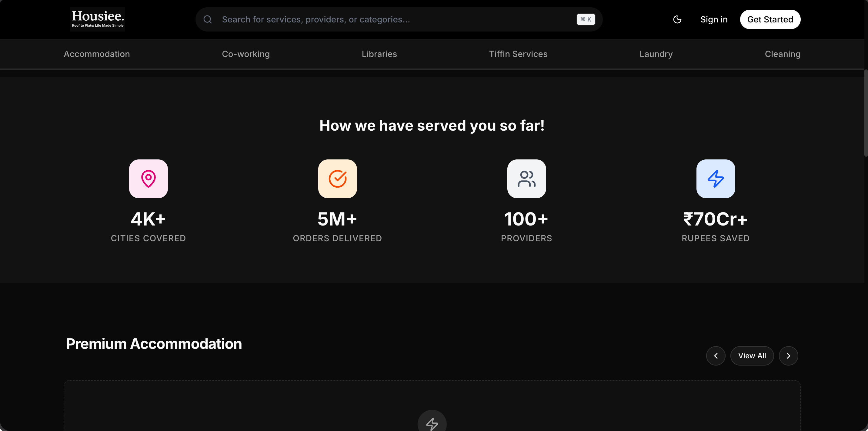This screenshot has width=868, height=431.
Task: Open the Tiffin Services category
Action: point(518,54)
